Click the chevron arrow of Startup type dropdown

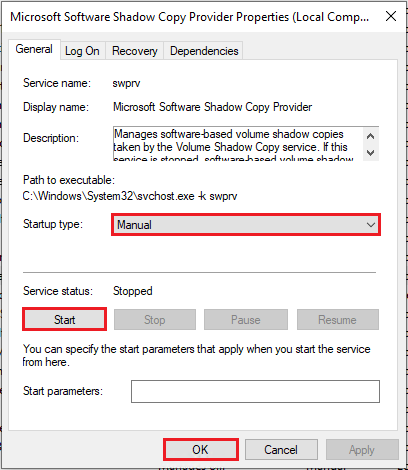point(371,225)
